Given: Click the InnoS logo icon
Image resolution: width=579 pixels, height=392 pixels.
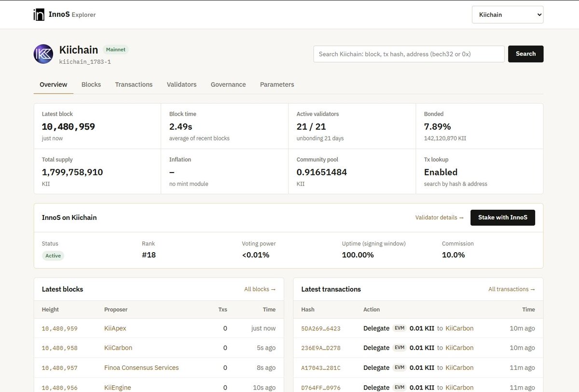Looking at the screenshot, I should tap(39, 14).
